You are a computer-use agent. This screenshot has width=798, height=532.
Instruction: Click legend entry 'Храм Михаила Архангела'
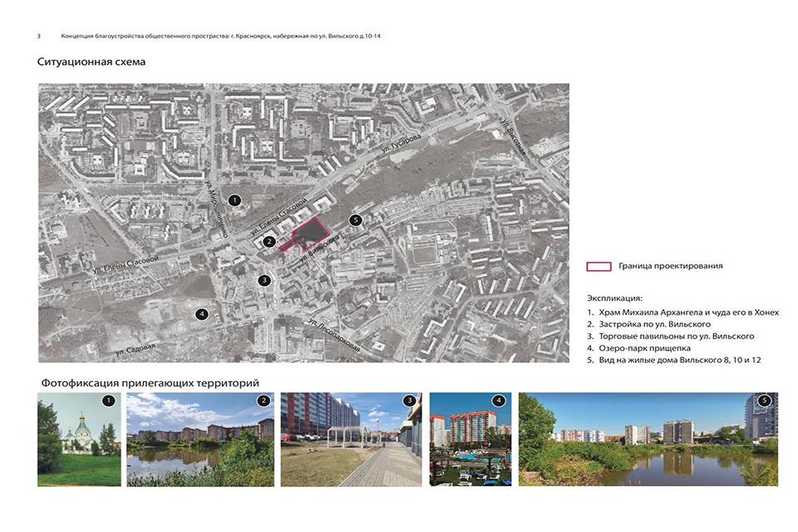click(x=672, y=313)
